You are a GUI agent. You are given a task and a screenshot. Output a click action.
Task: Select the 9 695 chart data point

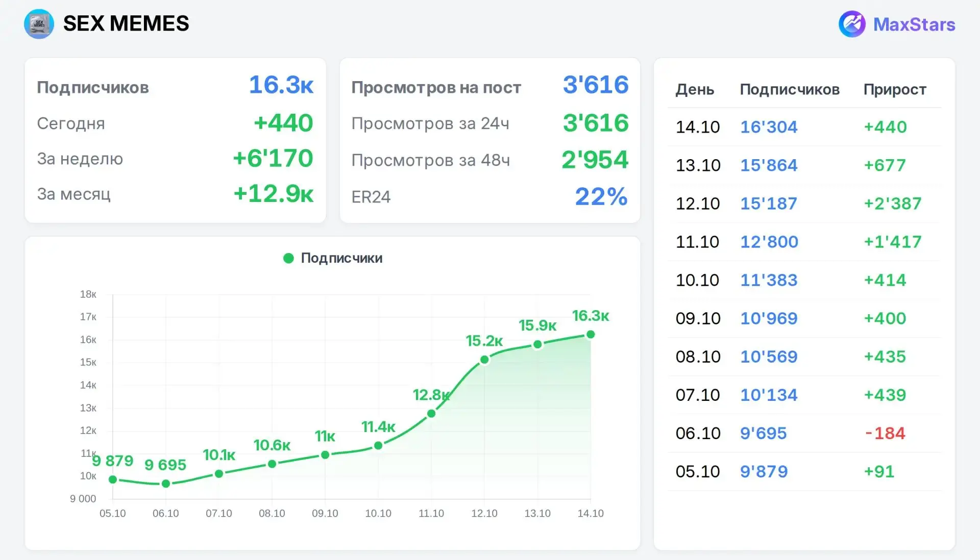tap(166, 483)
